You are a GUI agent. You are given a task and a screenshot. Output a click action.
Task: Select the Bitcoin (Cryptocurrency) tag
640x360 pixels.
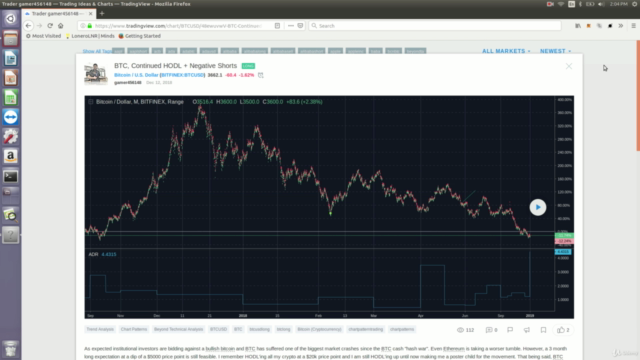(x=319, y=329)
